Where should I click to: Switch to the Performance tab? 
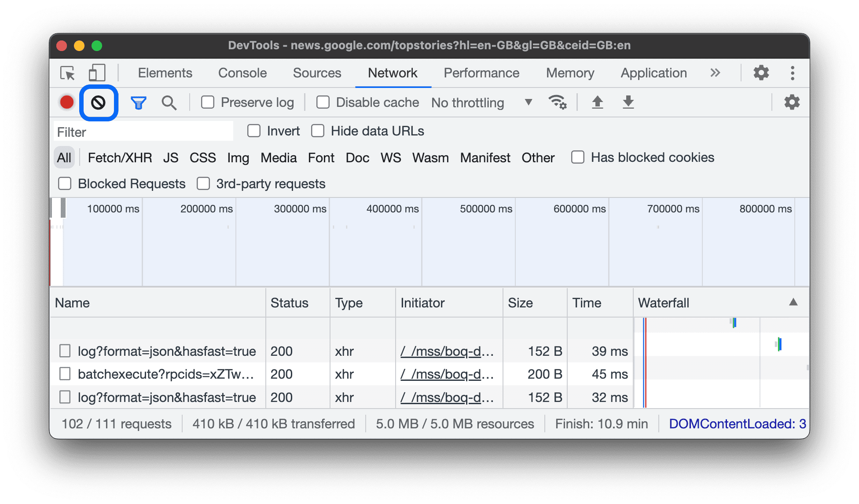[x=479, y=73]
